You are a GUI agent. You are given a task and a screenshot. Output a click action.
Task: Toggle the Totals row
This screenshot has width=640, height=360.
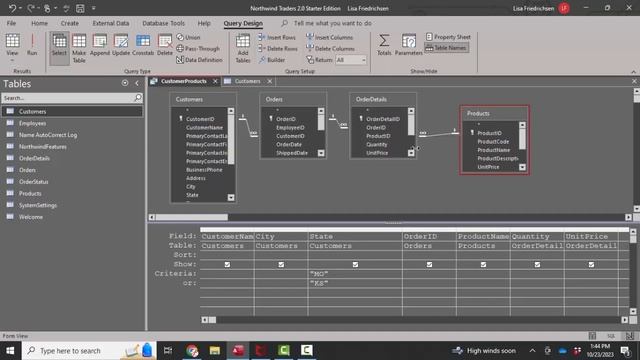point(384,45)
